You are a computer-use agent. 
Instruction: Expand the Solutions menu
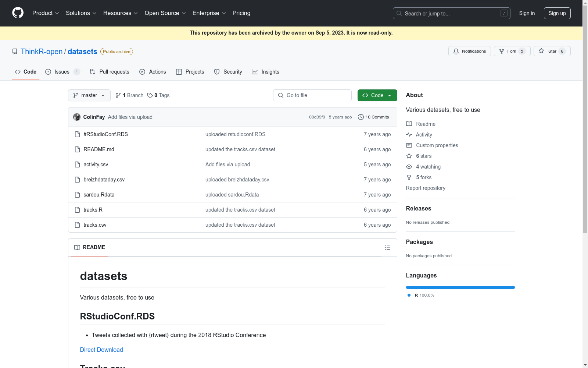(81, 13)
